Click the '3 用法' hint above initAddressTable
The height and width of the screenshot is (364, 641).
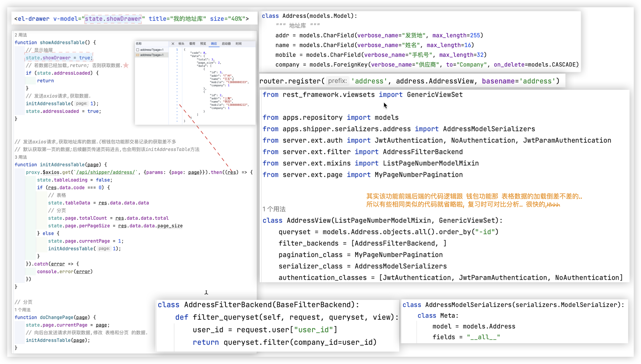(x=21, y=157)
